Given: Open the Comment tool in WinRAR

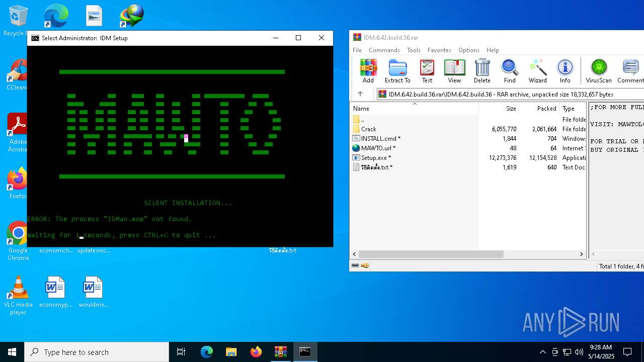Looking at the screenshot, I should pos(630,71).
